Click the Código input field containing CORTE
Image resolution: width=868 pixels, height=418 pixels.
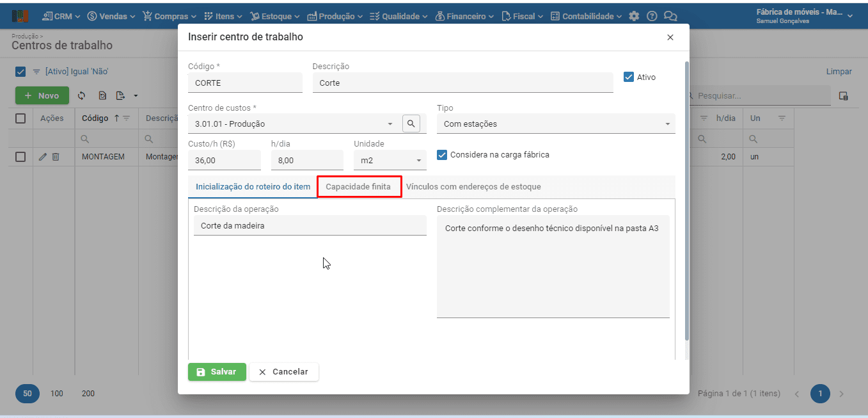tap(245, 83)
